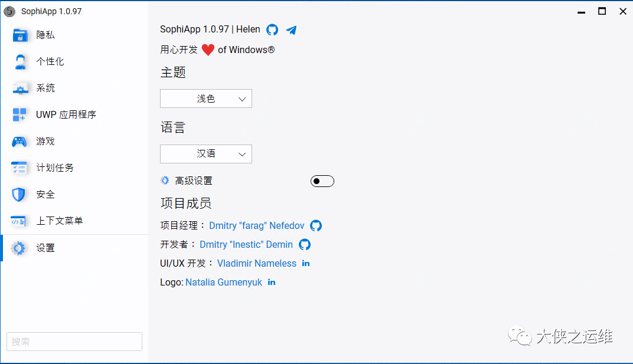Open GitHub icon next to Dmitry Nefedov
633x364 pixels.
point(316,225)
